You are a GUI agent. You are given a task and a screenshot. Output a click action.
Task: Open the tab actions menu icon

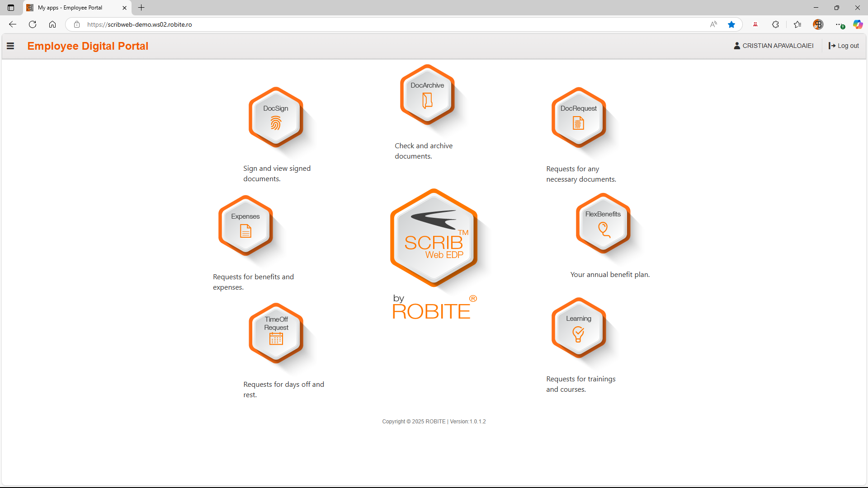point(11,8)
